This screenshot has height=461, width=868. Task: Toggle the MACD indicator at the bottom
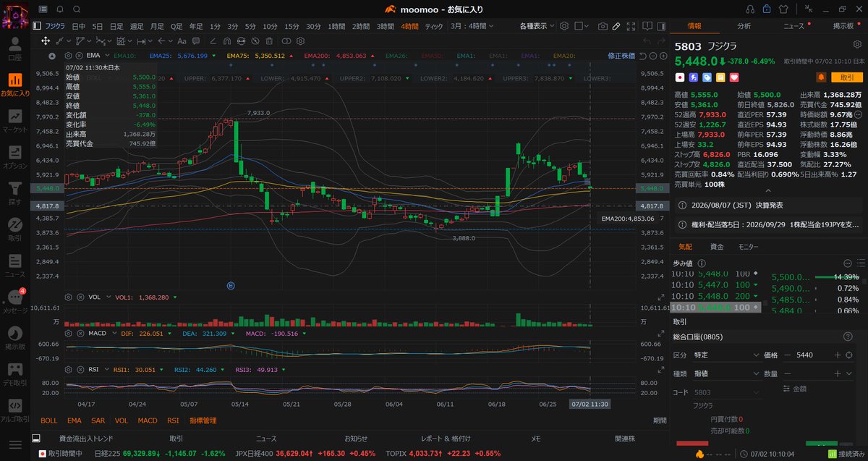pyautogui.click(x=148, y=420)
